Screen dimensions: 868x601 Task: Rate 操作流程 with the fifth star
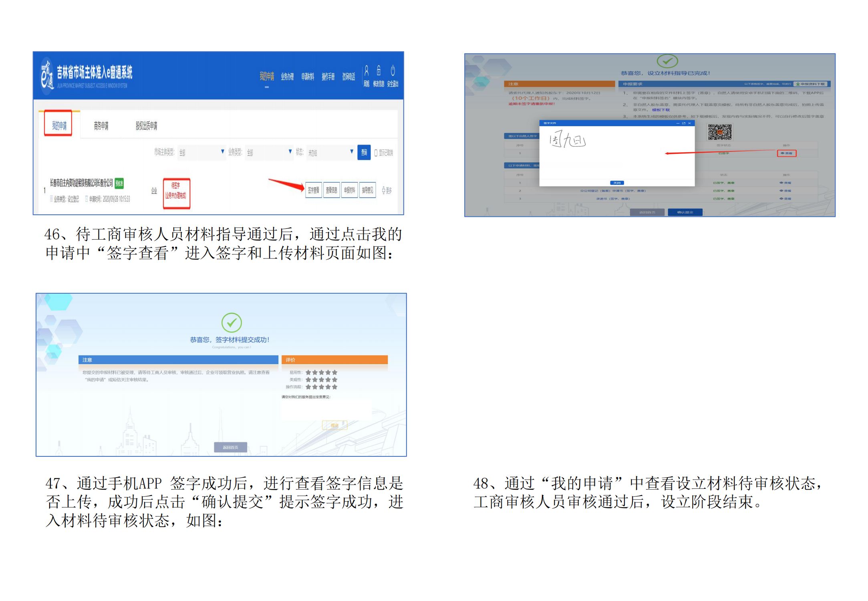pos(335,387)
